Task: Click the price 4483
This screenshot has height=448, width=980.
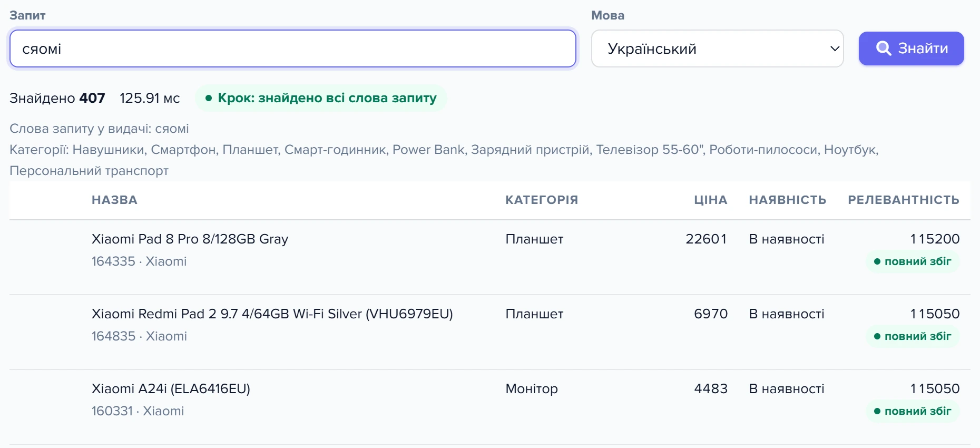Action: coord(710,388)
